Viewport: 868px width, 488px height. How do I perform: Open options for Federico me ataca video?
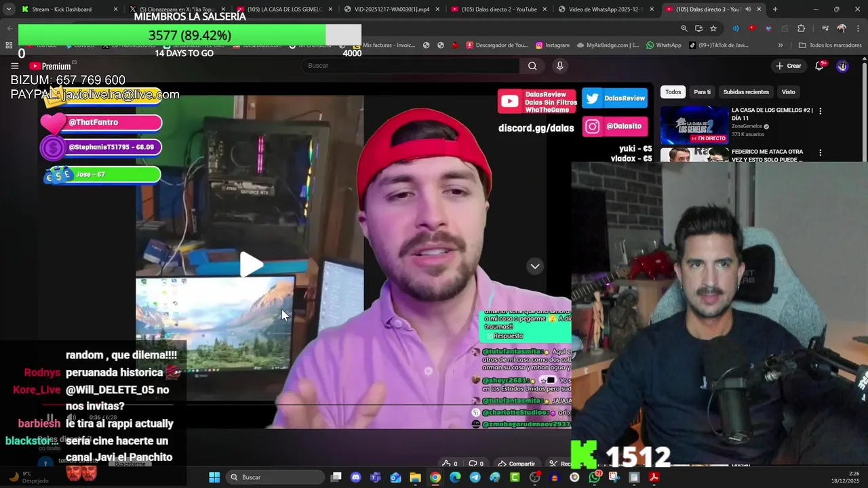click(x=820, y=152)
